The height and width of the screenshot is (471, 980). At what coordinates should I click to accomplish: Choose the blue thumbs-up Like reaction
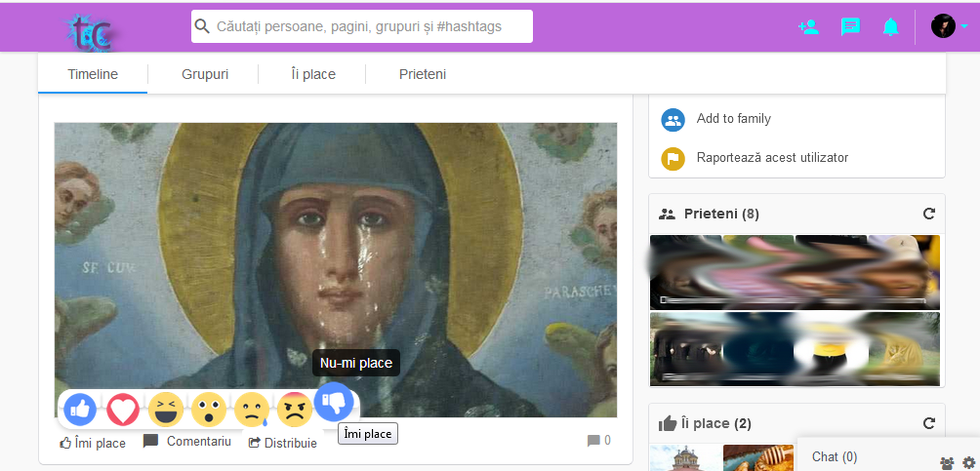[x=80, y=410]
